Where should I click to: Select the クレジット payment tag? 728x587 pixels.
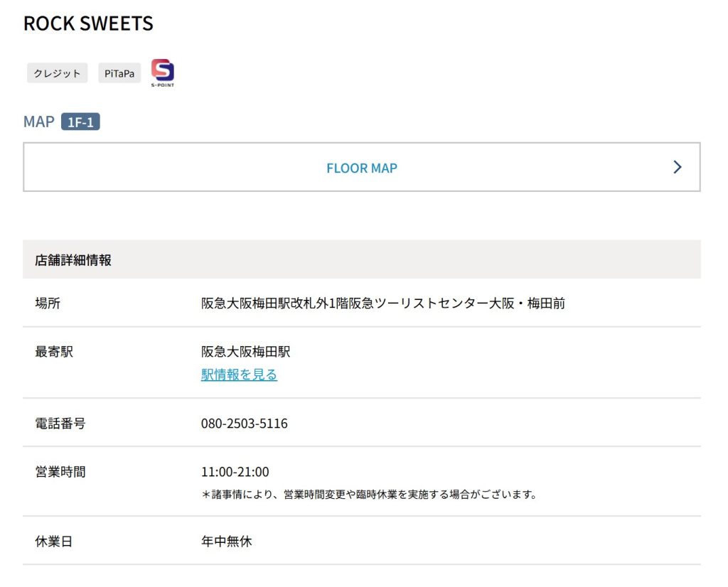coord(57,73)
